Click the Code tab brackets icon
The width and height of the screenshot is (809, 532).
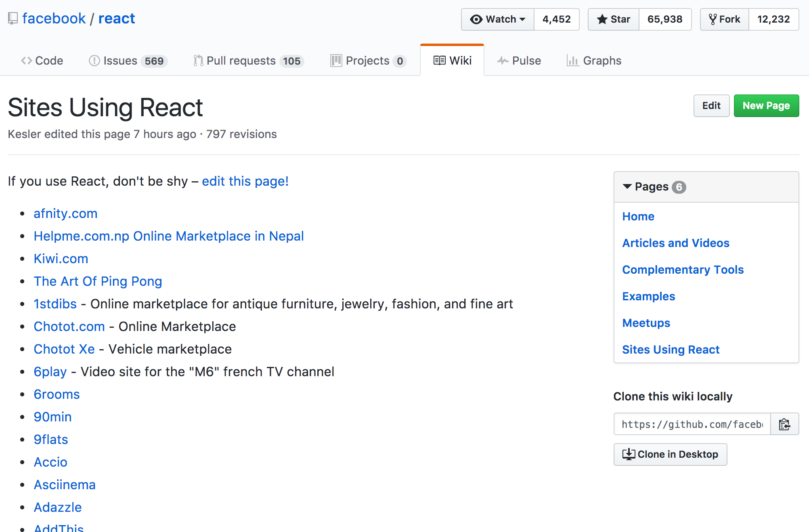click(x=27, y=61)
